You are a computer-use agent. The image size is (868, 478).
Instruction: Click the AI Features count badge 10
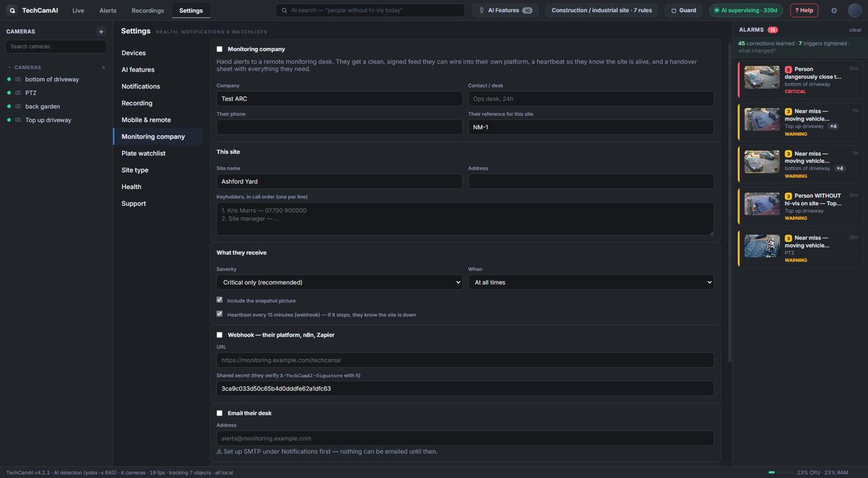pos(527,11)
